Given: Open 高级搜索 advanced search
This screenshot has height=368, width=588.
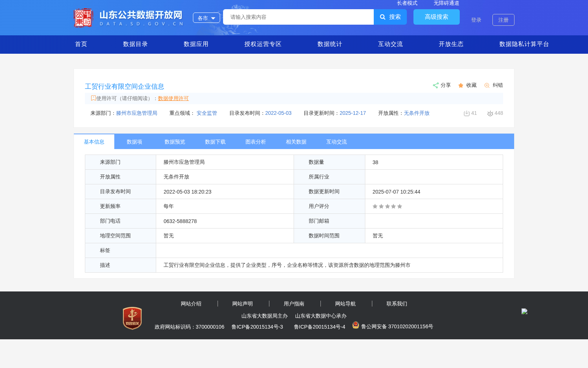Looking at the screenshot, I should 437,17.
